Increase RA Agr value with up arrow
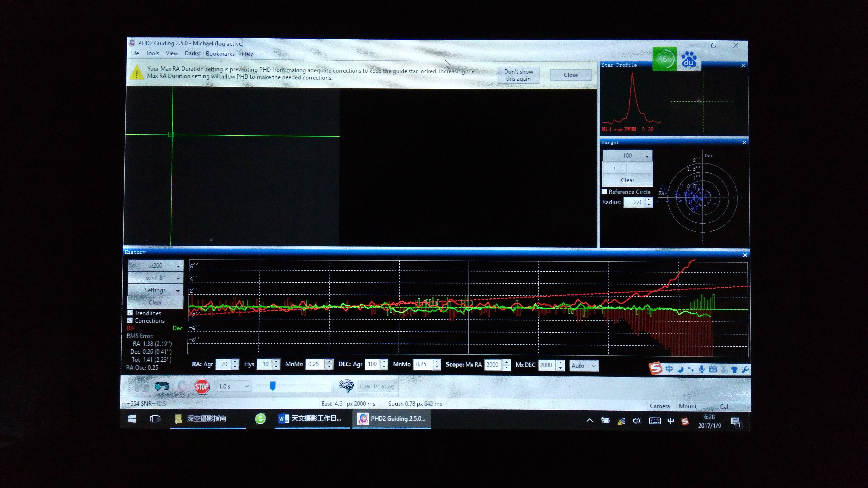This screenshot has height=488, width=868. 235,361
